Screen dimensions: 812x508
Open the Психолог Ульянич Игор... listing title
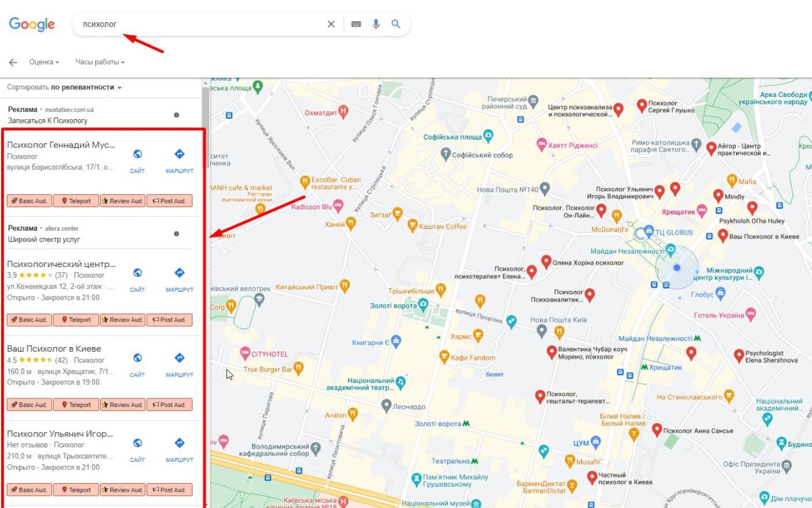click(60, 434)
